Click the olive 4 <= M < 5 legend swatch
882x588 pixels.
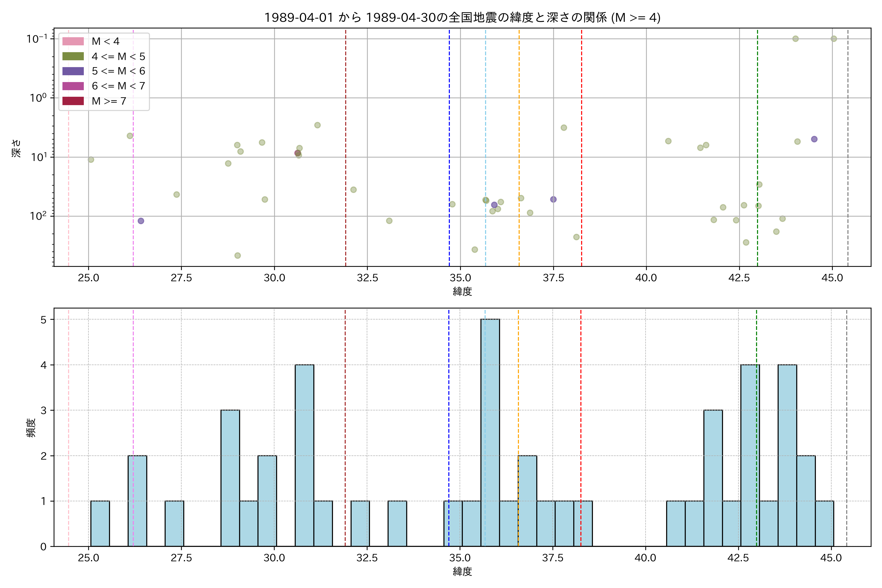[73, 56]
